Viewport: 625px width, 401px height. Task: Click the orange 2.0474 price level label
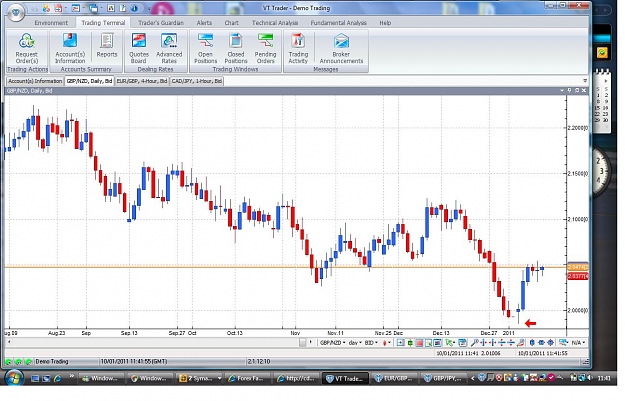tap(578, 267)
